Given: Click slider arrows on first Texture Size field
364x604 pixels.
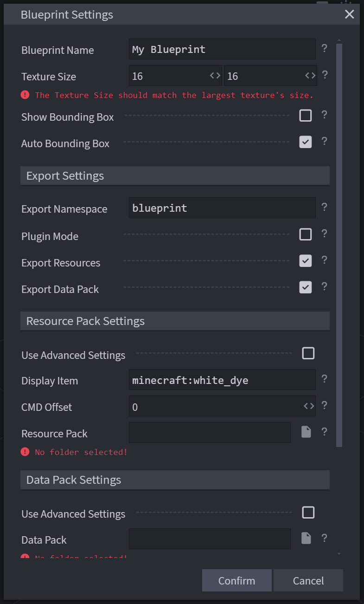Looking at the screenshot, I should pos(215,76).
